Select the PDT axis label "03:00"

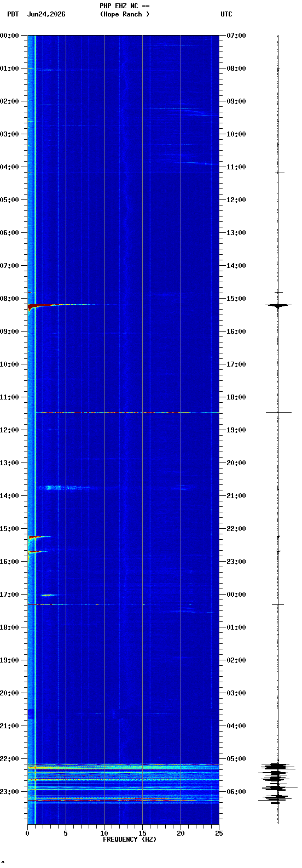point(10,134)
